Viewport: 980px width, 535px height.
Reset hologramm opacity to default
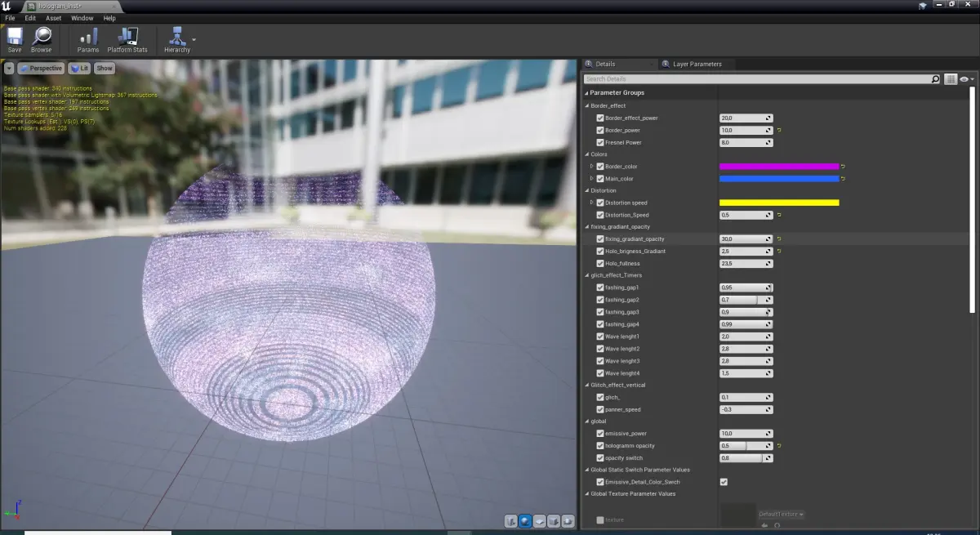pos(779,445)
